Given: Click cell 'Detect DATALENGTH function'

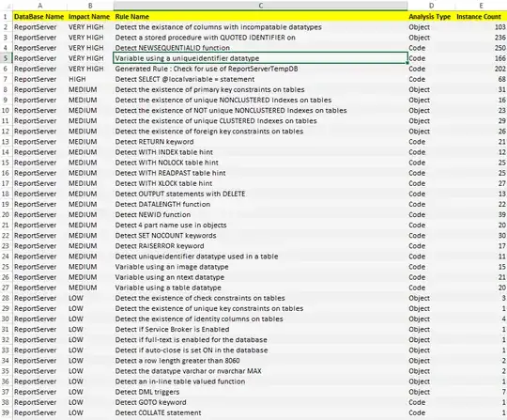Looking at the screenshot, I should click(260, 204).
